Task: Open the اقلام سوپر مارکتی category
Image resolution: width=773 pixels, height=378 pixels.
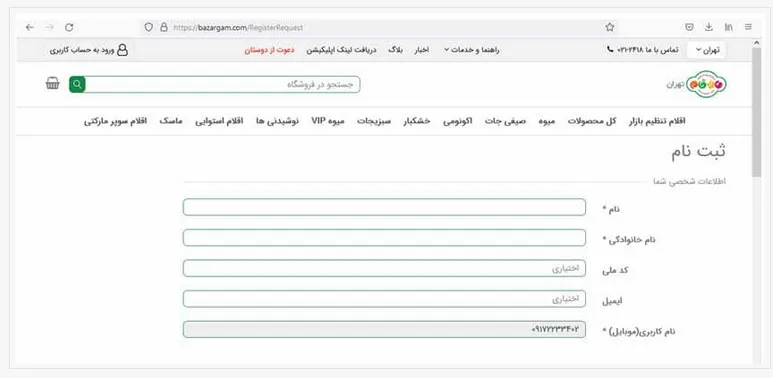Action: coord(115,121)
